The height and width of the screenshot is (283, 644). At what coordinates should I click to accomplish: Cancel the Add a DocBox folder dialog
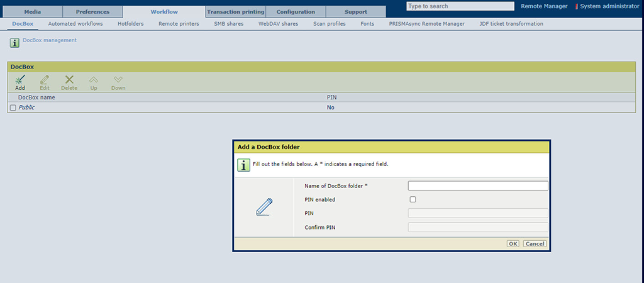[534, 243]
